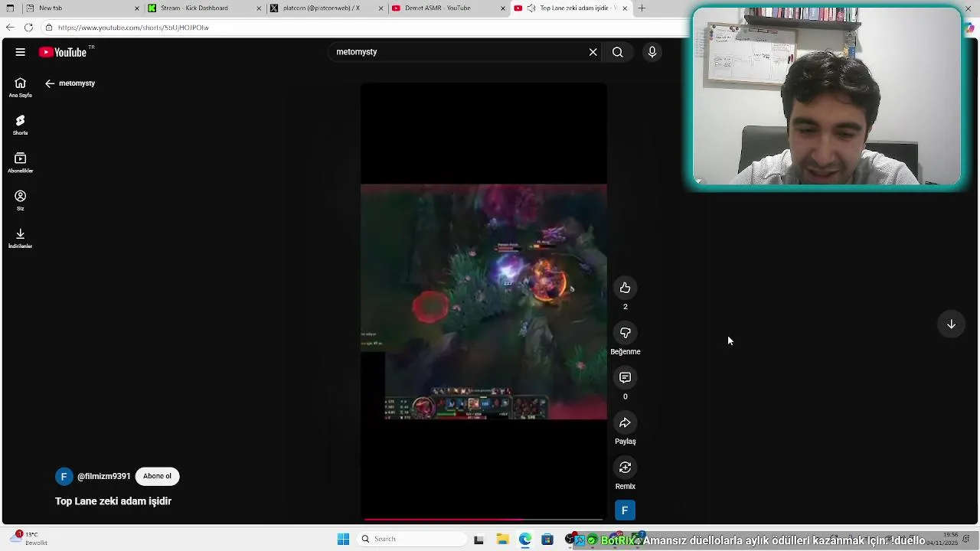
Task: Dislike the Short (Beğenme)
Action: (626, 333)
